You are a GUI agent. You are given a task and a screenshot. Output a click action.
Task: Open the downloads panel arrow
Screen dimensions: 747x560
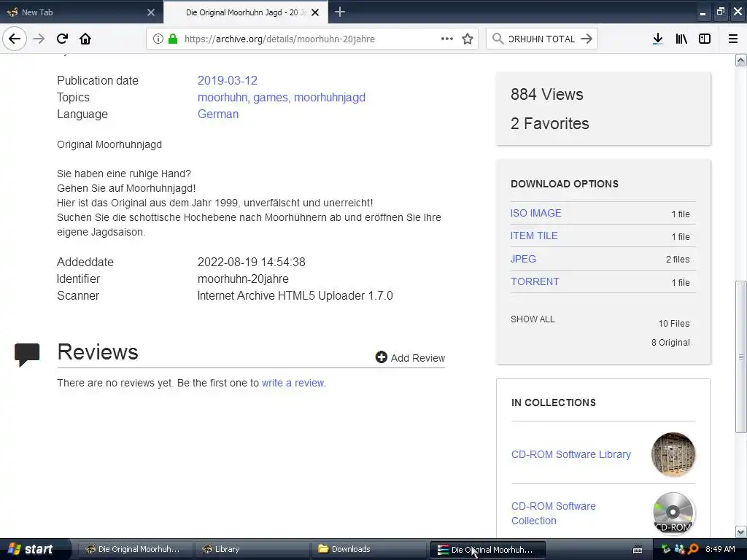point(657,39)
